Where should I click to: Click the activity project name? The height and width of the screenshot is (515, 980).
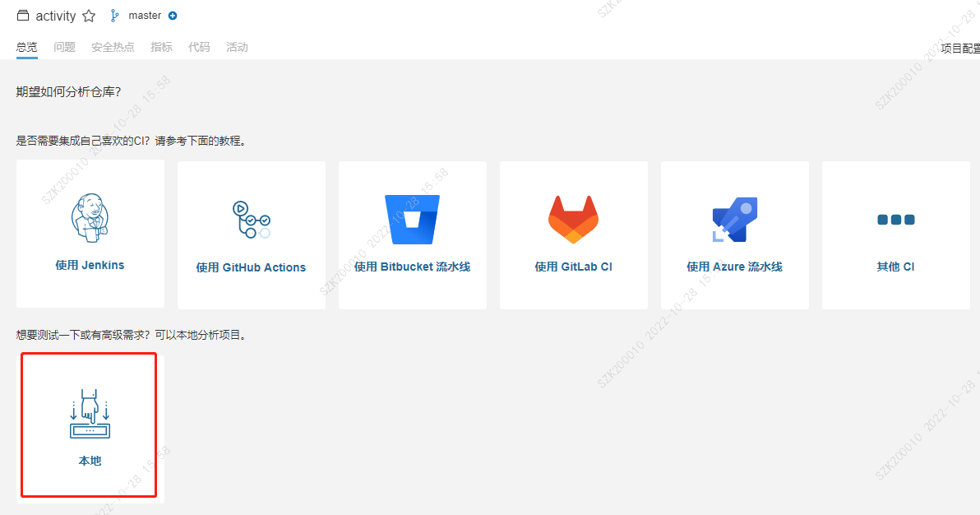point(56,16)
